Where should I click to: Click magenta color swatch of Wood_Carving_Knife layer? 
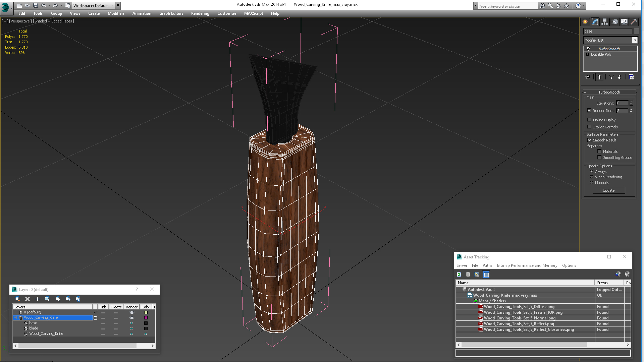146,318
